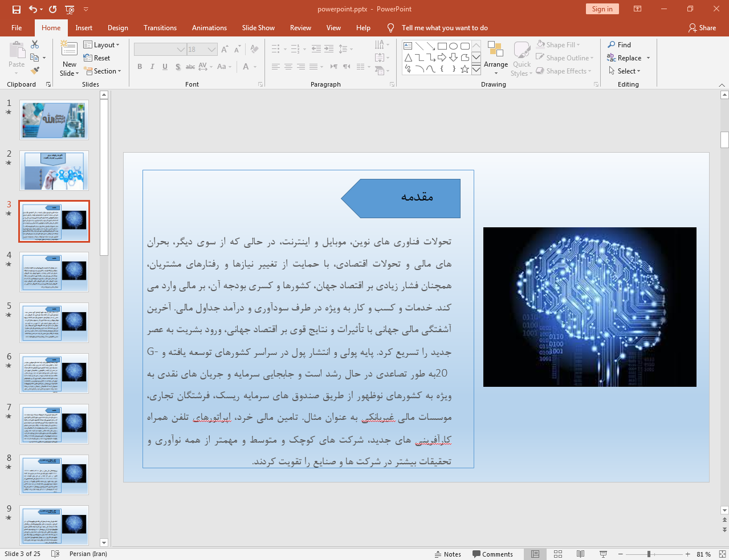Toggle Italic formatting
The image size is (729, 560).
[152, 67]
